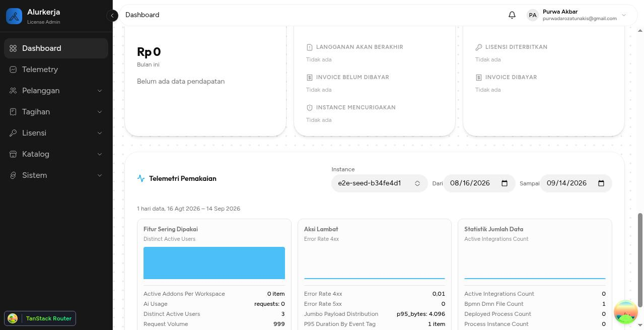Open the Instance e2e-seed-b34fe4d1 dropdown
The width and height of the screenshot is (644, 330).
(x=379, y=183)
